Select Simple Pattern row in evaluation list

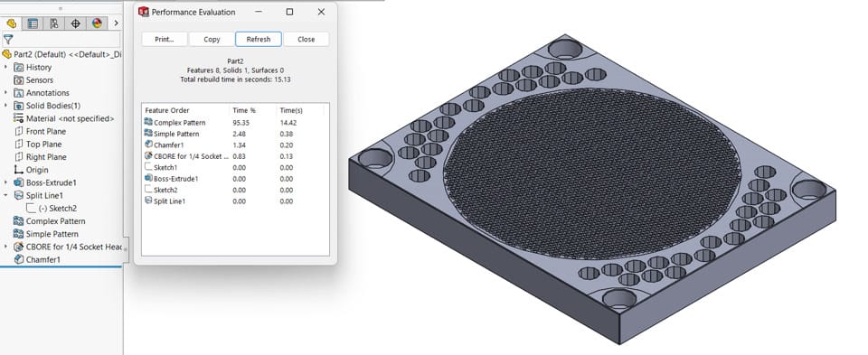[x=235, y=134]
